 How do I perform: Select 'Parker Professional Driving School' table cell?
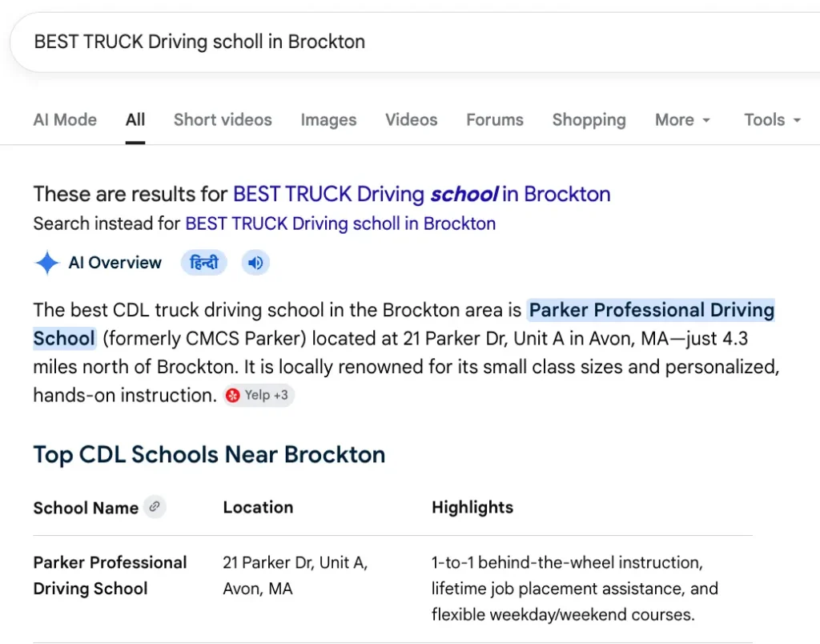pyautogui.click(x=110, y=575)
